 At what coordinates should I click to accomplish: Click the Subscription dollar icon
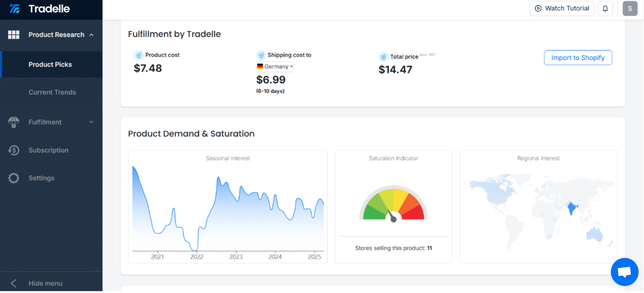click(14, 150)
